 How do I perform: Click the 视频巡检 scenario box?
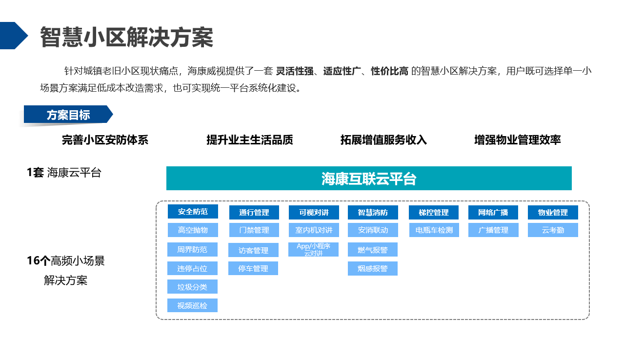(193, 305)
